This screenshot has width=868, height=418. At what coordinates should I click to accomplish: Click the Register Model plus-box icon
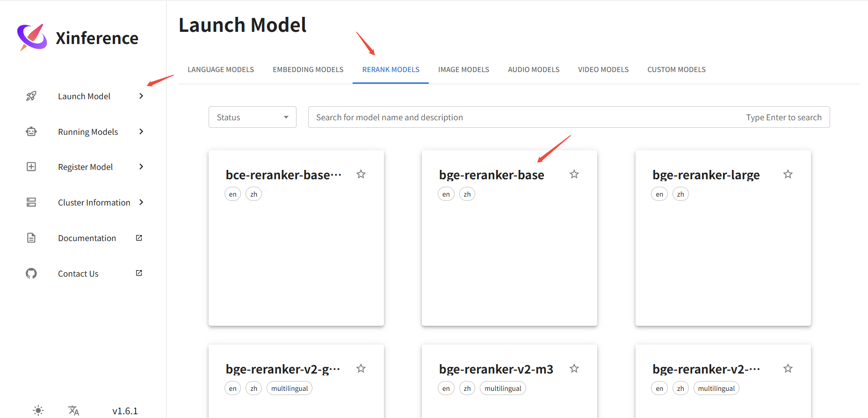[x=31, y=167]
